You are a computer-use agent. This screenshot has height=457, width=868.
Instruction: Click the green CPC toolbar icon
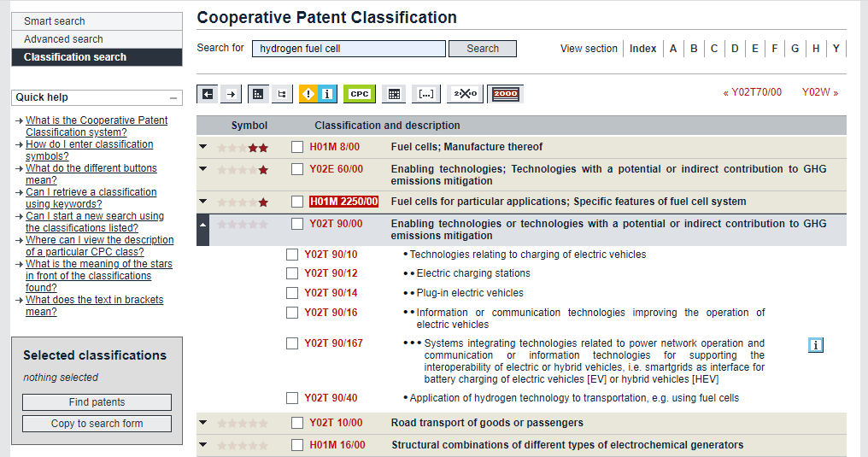pyautogui.click(x=360, y=94)
